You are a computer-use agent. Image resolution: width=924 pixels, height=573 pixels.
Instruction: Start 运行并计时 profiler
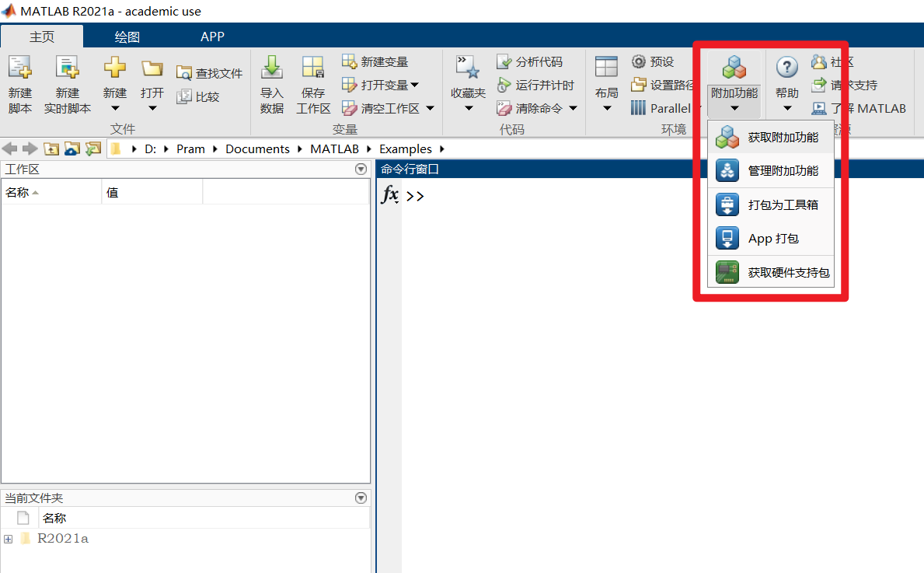[x=535, y=85]
